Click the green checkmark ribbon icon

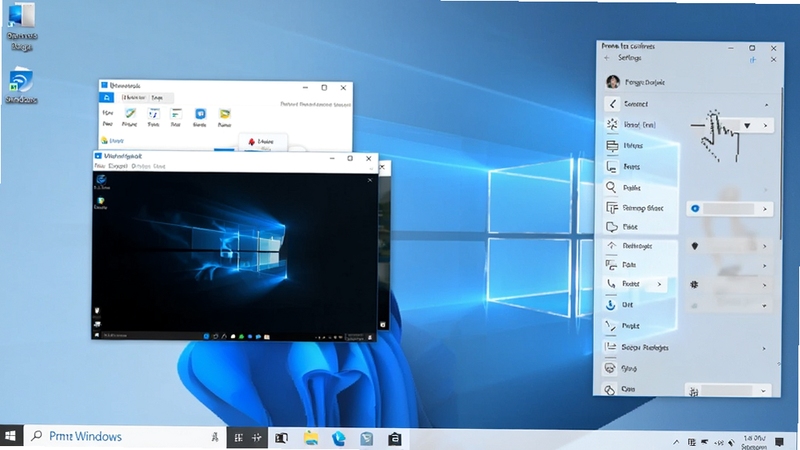click(131, 114)
